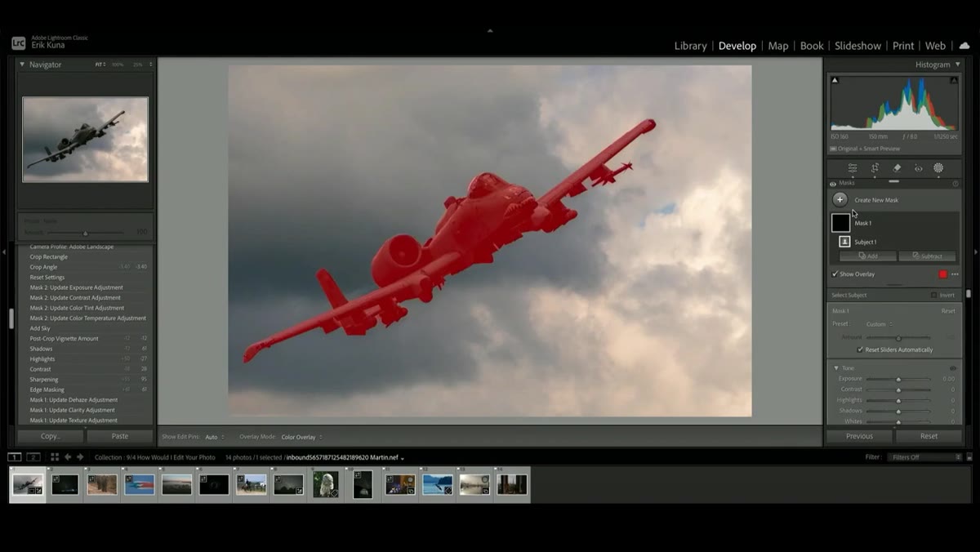Screen dimensions: 980x552
Task: Collapse the Navigator panel
Action: click(22, 65)
